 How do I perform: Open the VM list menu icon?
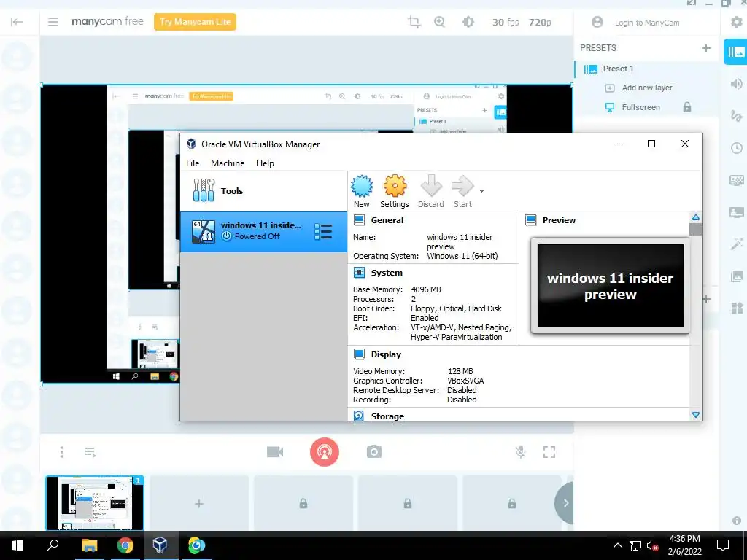coord(323,231)
